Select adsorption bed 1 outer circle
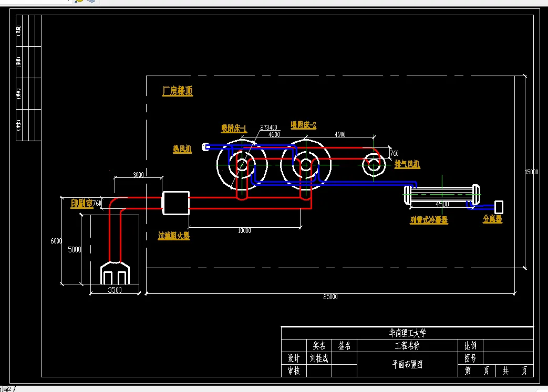The height and width of the screenshot is (392, 548). [242, 164]
